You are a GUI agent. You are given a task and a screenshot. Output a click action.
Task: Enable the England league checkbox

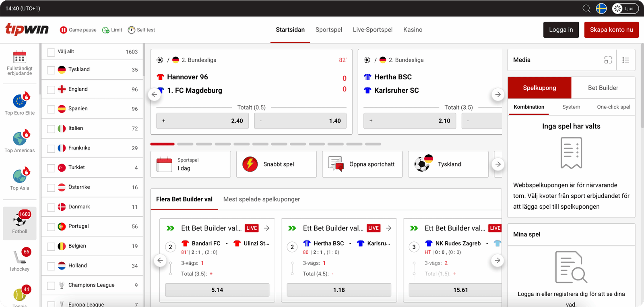tap(51, 90)
